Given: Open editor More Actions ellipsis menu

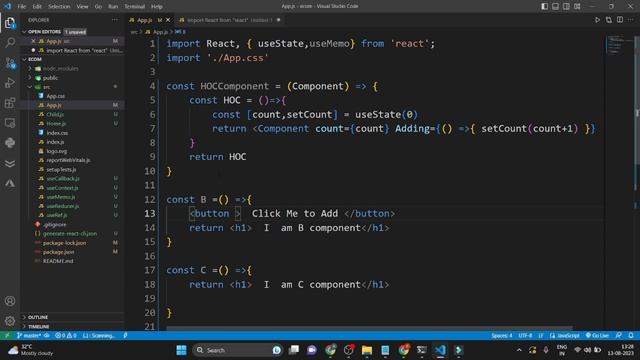Looking at the screenshot, I should click(x=631, y=20).
